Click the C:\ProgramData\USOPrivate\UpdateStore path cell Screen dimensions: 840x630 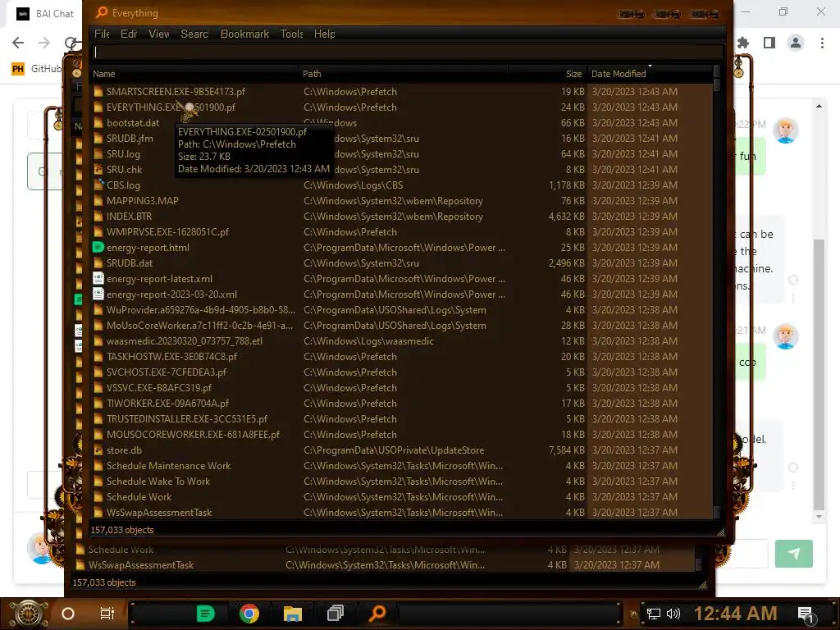pyautogui.click(x=394, y=450)
